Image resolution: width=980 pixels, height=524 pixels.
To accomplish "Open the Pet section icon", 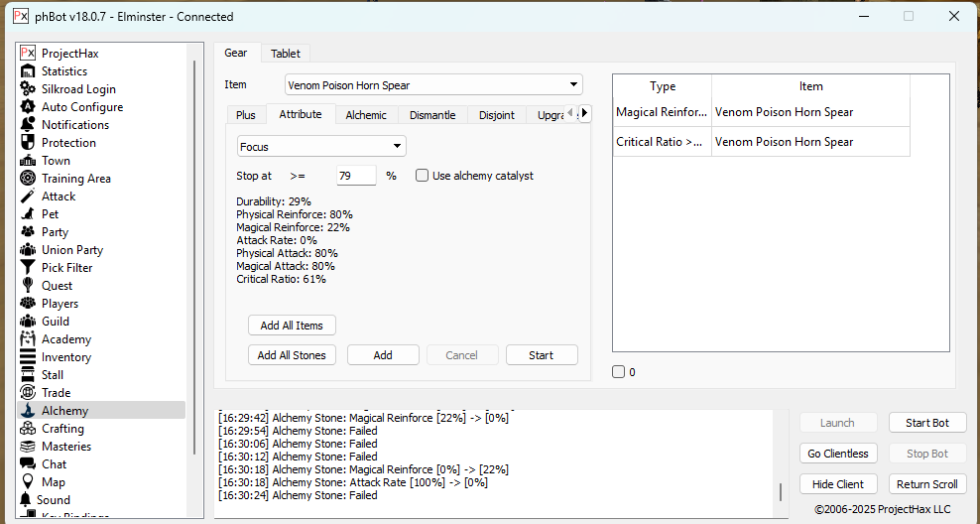I will [28, 214].
